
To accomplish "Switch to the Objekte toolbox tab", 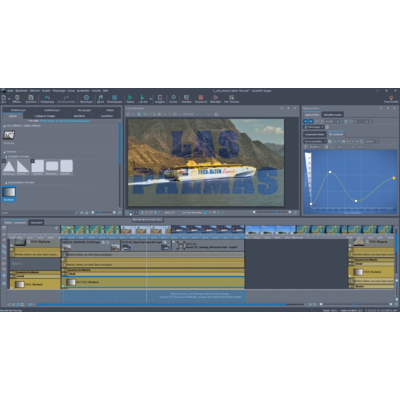I will (x=13, y=116).
